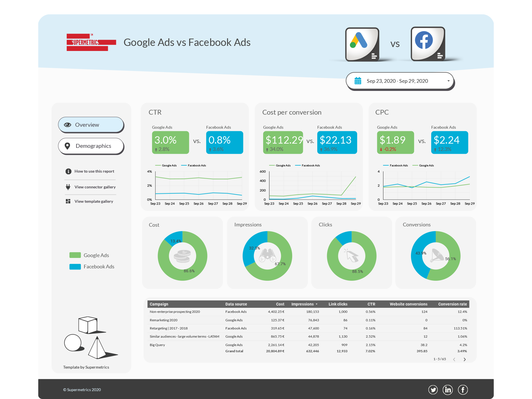
Task: Open View connector gallery link
Action: [x=95, y=187]
